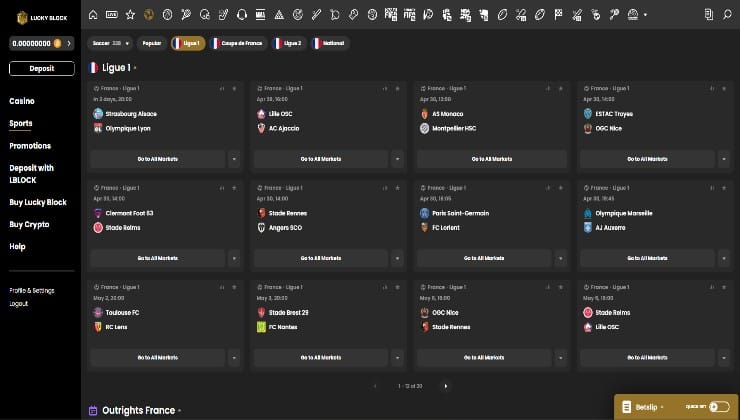740x420 pixels.
Task: Open Casino in the sidebar
Action: pyautogui.click(x=22, y=101)
